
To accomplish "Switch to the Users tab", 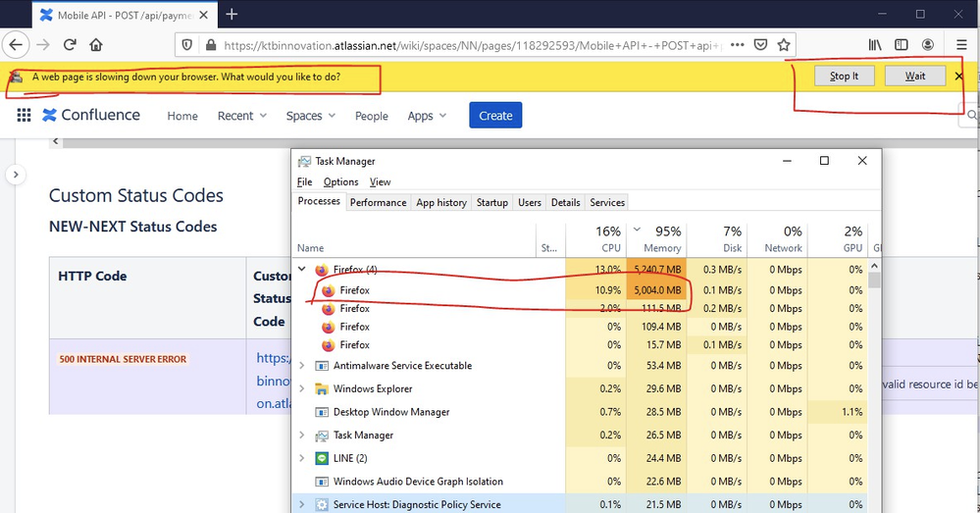I will [x=530, y=202].
